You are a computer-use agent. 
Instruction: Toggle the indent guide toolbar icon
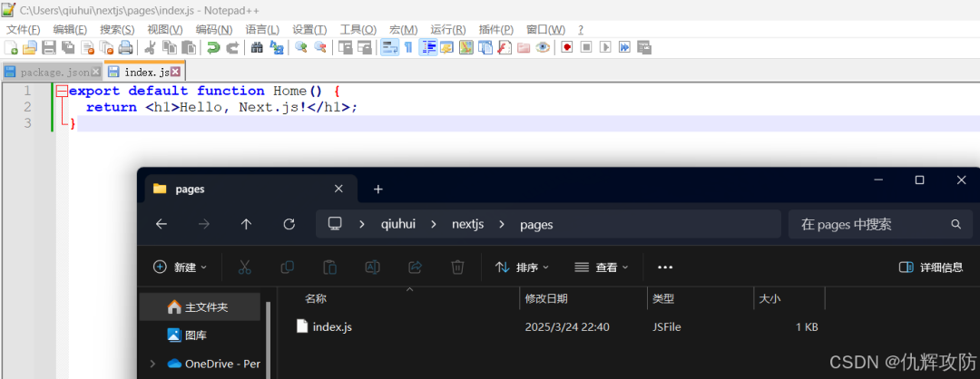[x=428, y=47]
